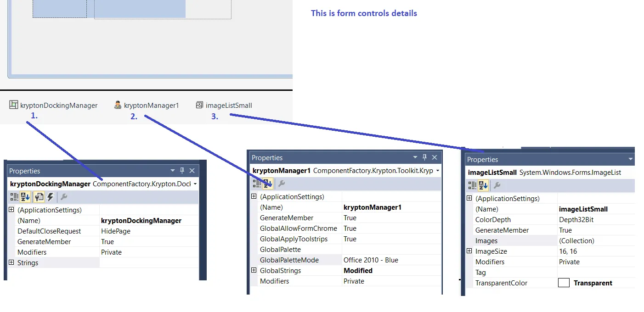The width and height of the screenshot is (644, 312).
Task: Open window position menu of kryptonManager1 Properties
Action: point(415,157)
